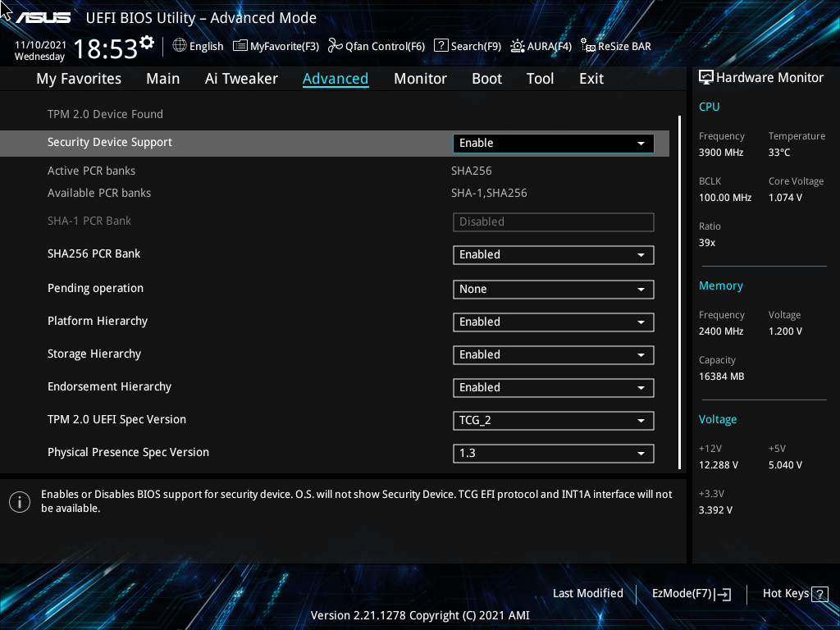Screen dimensions: 840x630
Task: Open the Monitor tab
Action: [x=420, y=79]
